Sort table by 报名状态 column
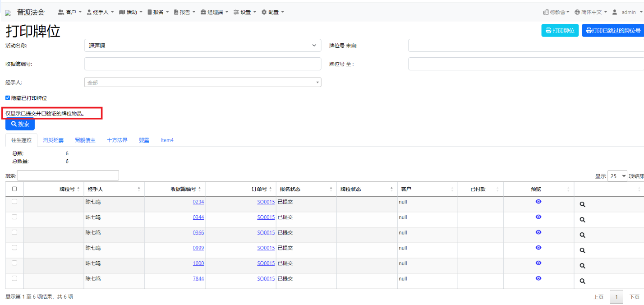 pyautogui.click(x=306, y=189)
